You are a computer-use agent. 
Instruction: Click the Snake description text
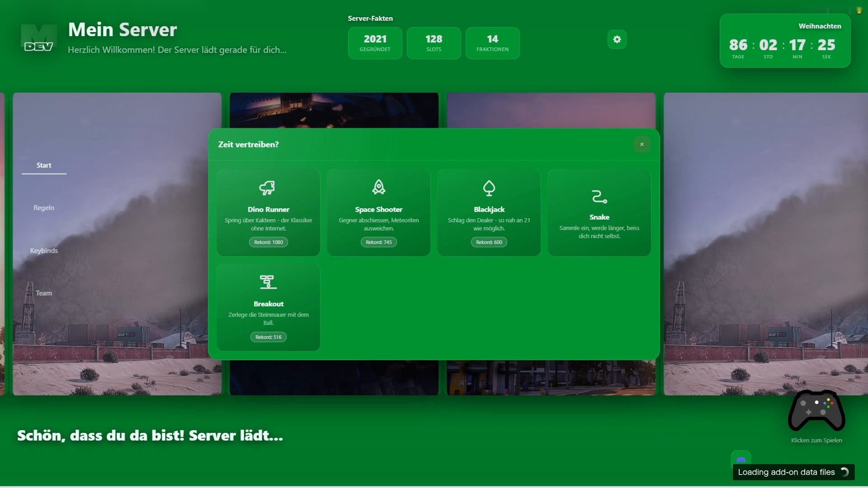(x=599, y=232)
